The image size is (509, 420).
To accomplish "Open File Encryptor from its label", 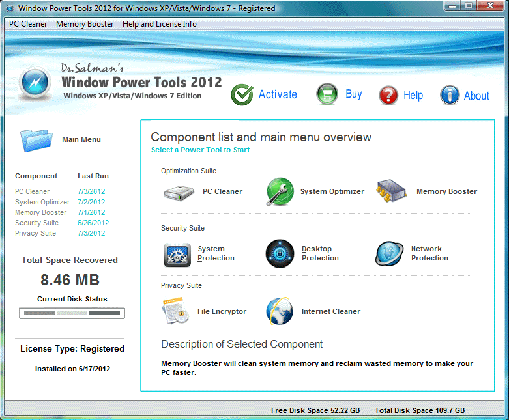I will point(222,311).
